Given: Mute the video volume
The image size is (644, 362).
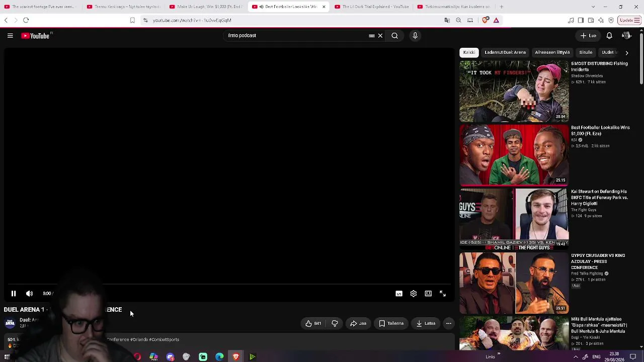Looking at the screenshot, I should point(30,294).
